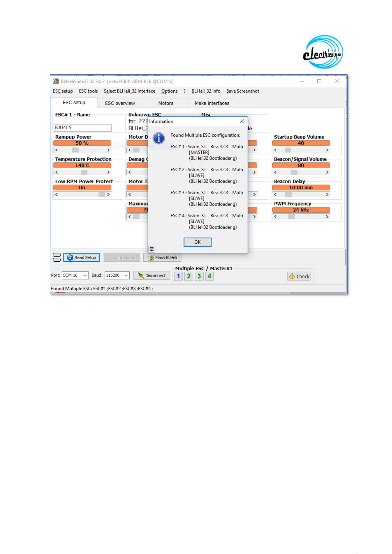The width and height of the screenshot is (392, 554).
Task: Increase PWM Frequency with the right arrow
Action: 327,217
